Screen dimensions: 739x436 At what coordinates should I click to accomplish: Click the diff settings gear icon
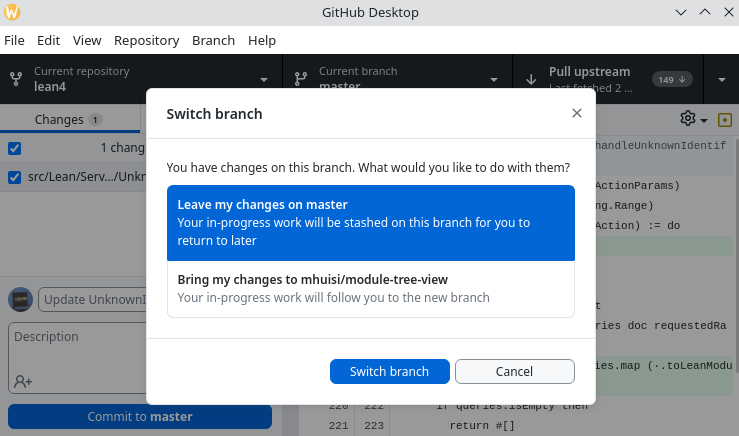pos(688,119)
